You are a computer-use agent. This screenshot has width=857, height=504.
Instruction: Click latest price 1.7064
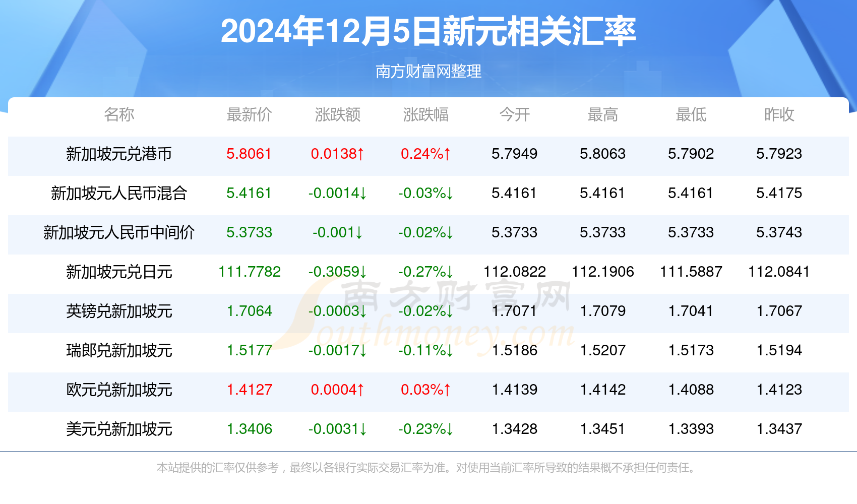click(249, 311)
